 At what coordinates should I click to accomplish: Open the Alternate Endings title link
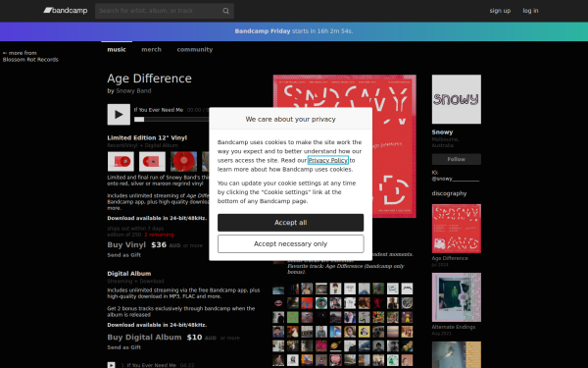pos(454,327)
